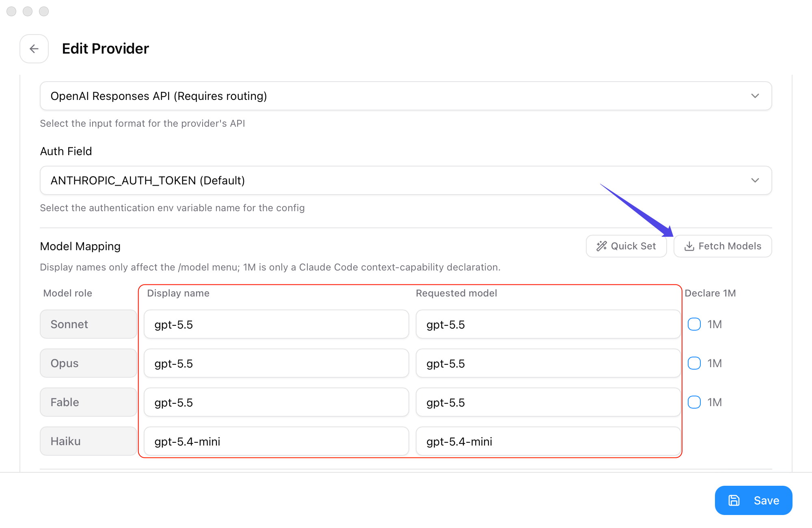Click the back arrow icon
The width and height of the screenshot is (812, 528).
(34, 49)
